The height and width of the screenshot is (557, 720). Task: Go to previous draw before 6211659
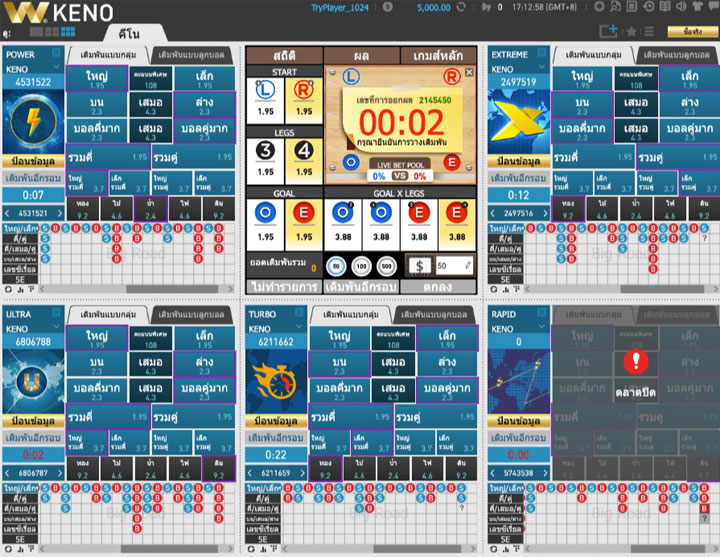click(x=250, y=473)
